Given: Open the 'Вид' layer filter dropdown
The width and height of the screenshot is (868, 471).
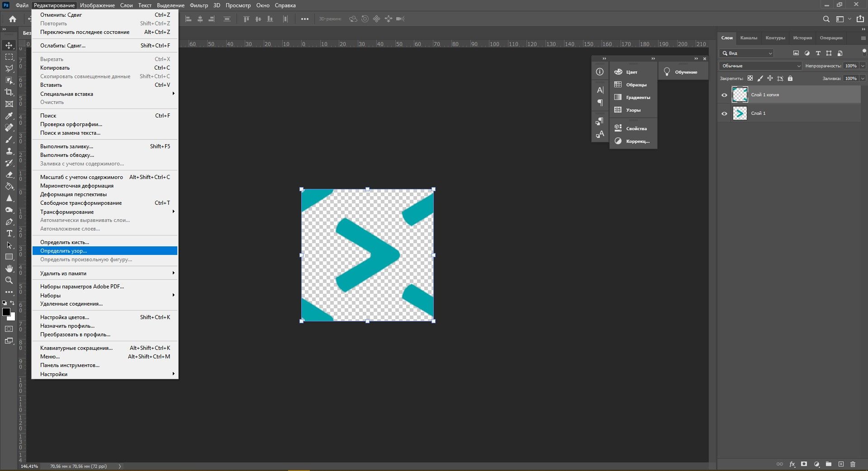Looking at the screenshot, I should 747,53.
